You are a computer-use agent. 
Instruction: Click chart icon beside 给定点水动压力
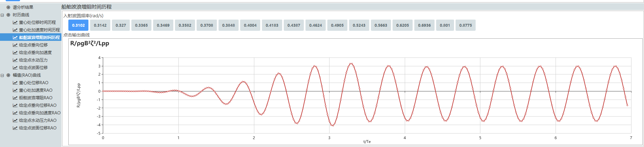[15, 60]
